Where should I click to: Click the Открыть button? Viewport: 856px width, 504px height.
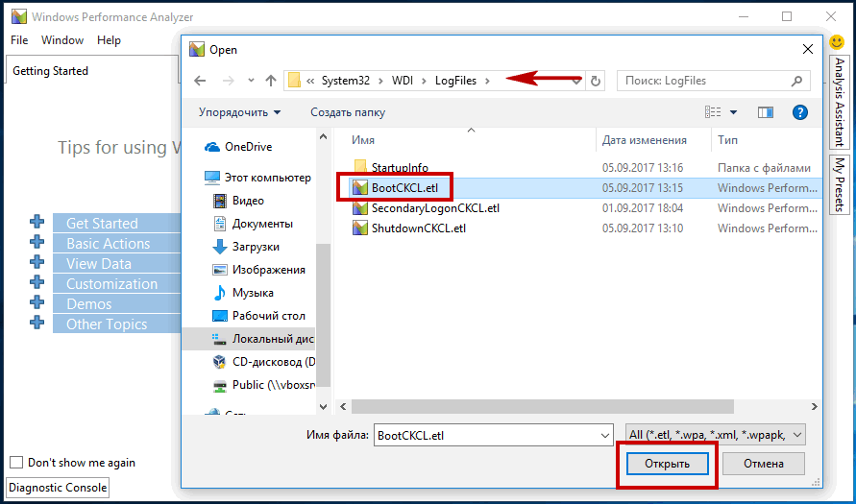click(667, 464)
